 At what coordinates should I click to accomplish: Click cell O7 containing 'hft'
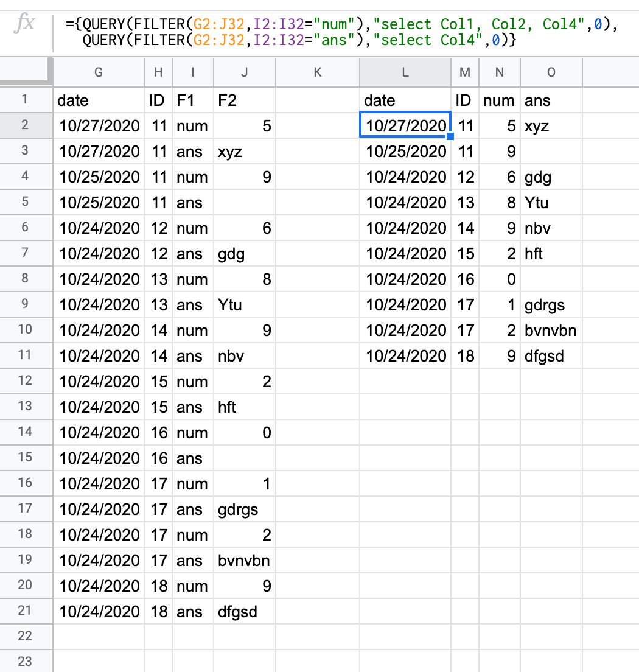pyautogui.click(x=551, y=253)
